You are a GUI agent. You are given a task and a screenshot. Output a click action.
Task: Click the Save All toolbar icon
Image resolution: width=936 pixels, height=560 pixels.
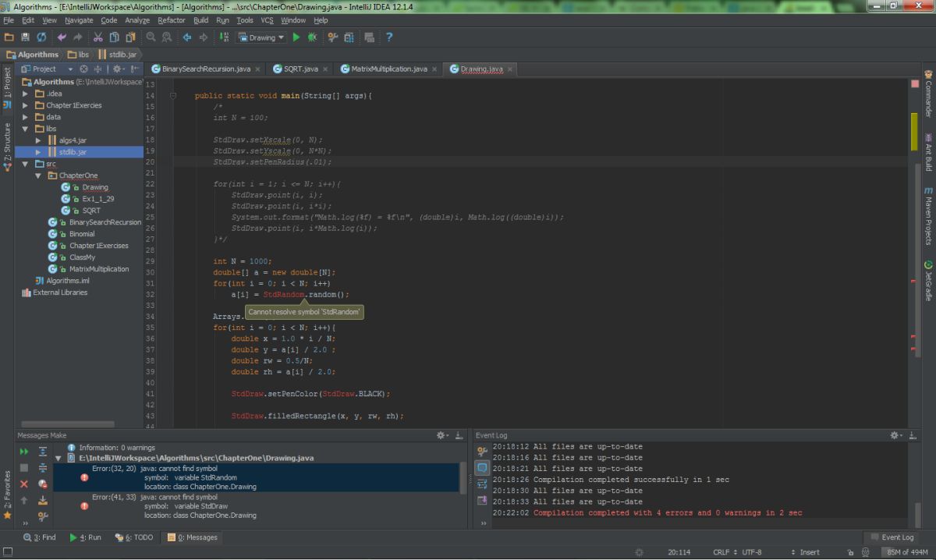(25, 37)
